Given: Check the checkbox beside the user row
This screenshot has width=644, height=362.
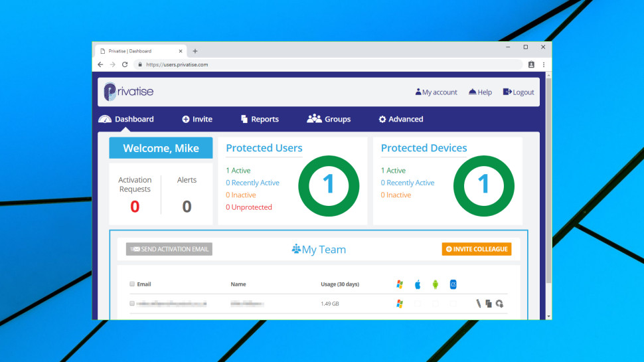Looking at the screenshot, I should point(132,304).
